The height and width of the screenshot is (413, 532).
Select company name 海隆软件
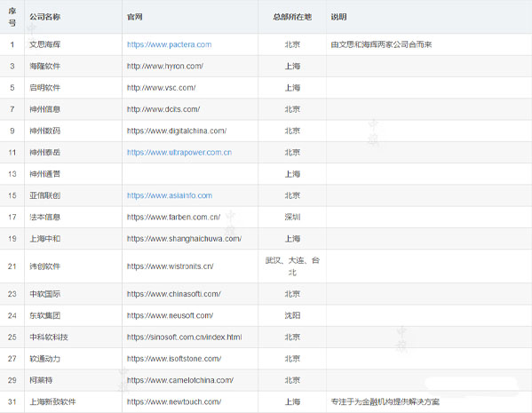tap(44, 67)
